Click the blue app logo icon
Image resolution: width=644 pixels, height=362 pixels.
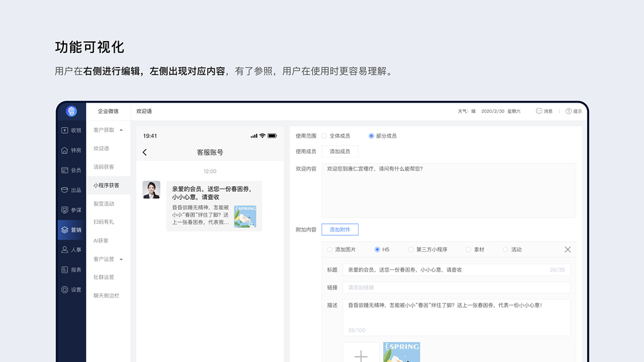(x=71, y=111)
